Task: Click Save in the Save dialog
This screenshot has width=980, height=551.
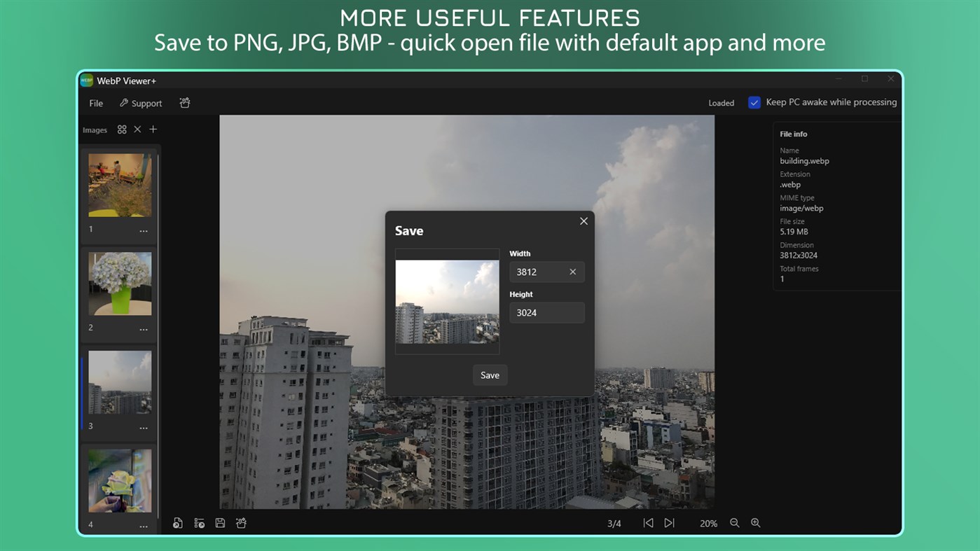Action: coord(489,375)
